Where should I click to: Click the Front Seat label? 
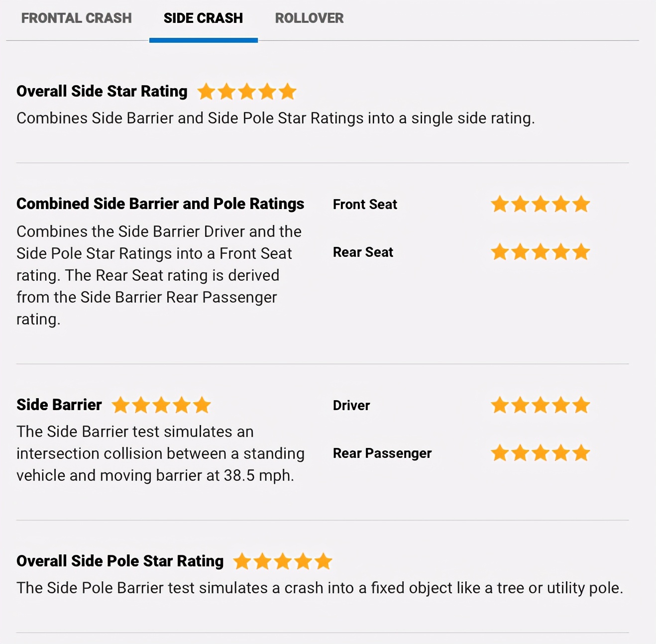tap(365, 205)
